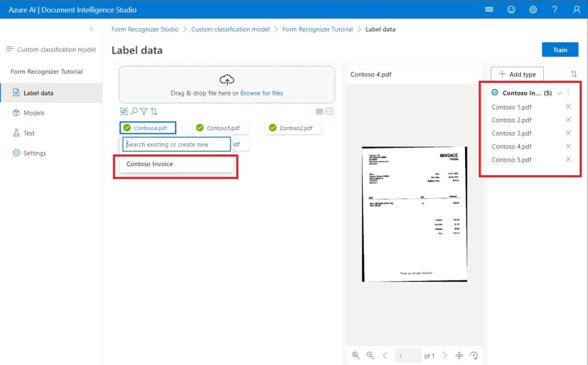Click the Browse for files link
Viewport: 588px width, 365px height.
261,93
